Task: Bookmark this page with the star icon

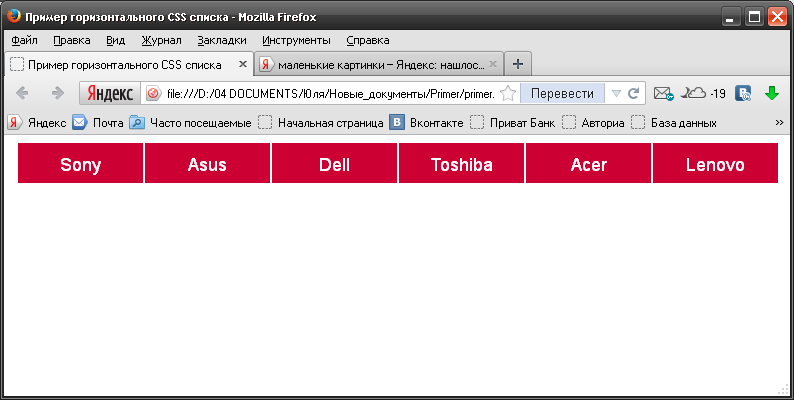Action: [x=508, y=93]
